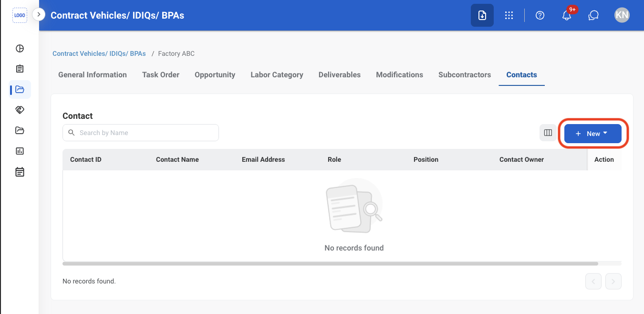View notifications via the bell icon
The width and height of the screenshot is (644, 314).
pyautogui.click(x=567, y=15)
